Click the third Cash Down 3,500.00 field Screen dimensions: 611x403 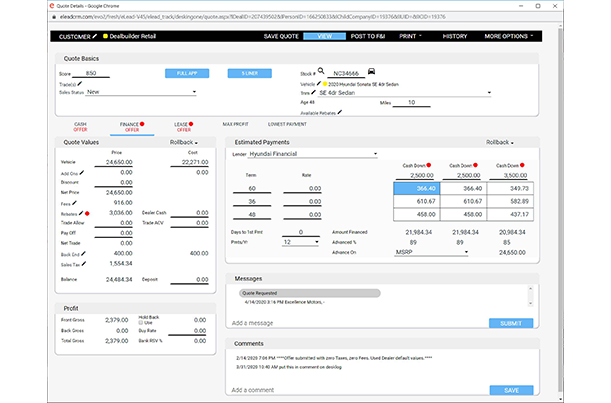pyautogui.click(x=509, y=175)
